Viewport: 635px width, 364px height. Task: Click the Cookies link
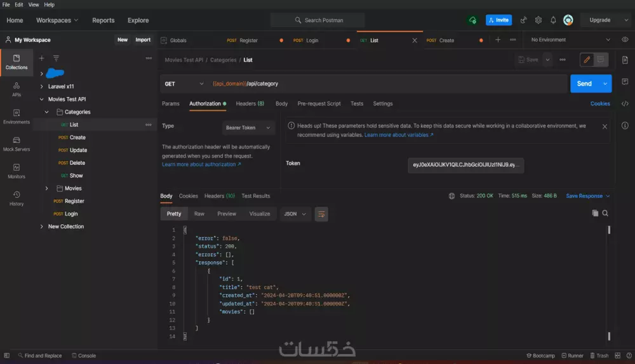600,103
